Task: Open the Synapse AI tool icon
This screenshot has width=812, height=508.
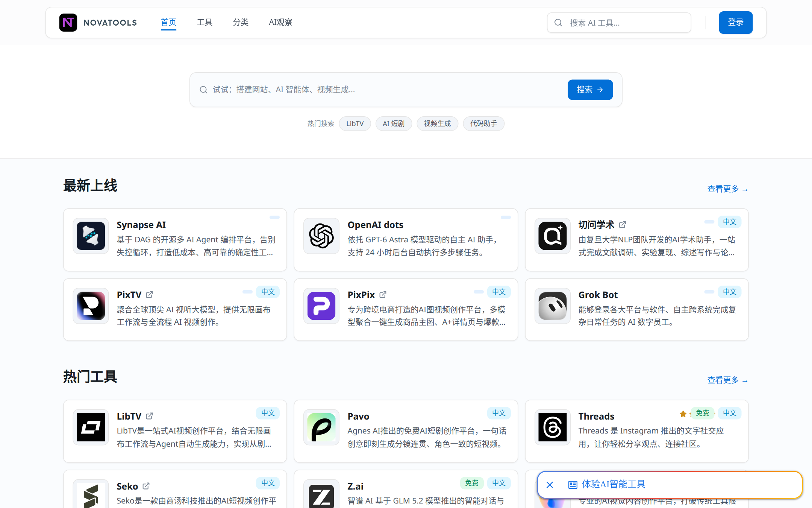Action: point(91,236)
